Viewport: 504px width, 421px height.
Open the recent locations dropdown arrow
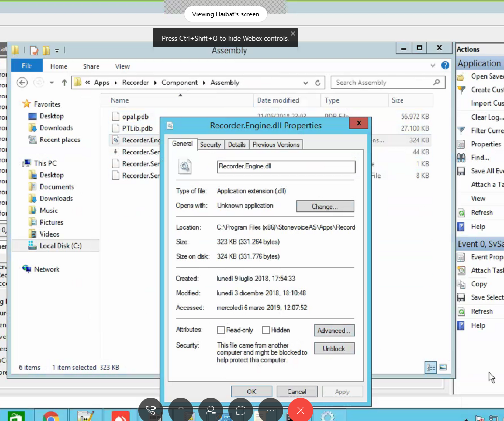click(x=51, y=83)
